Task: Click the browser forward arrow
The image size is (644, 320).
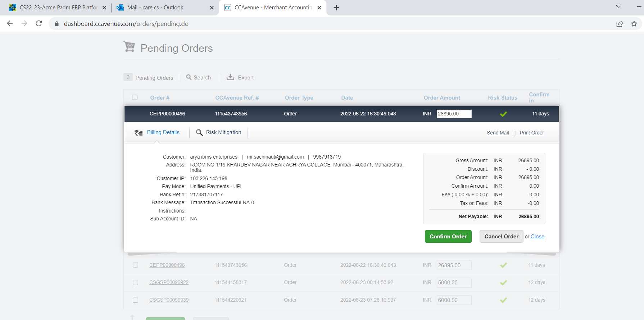Action: 24,23
